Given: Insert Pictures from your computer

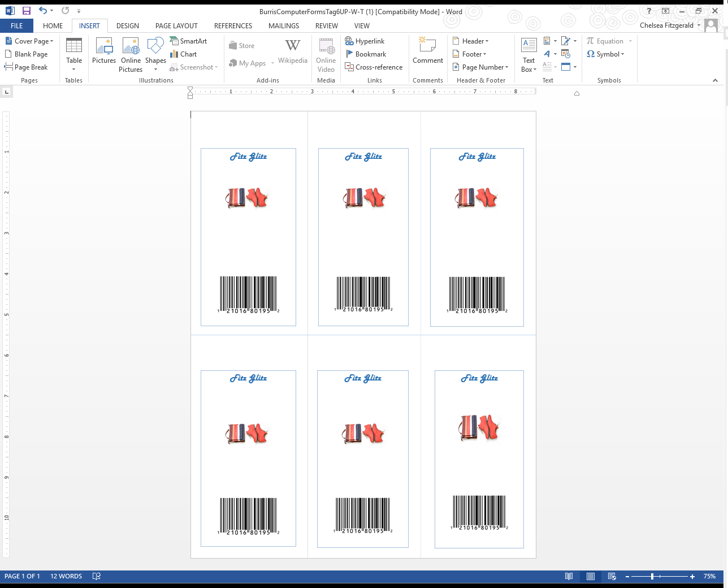Looking at the screenshot, I should (x=104, y=54).
